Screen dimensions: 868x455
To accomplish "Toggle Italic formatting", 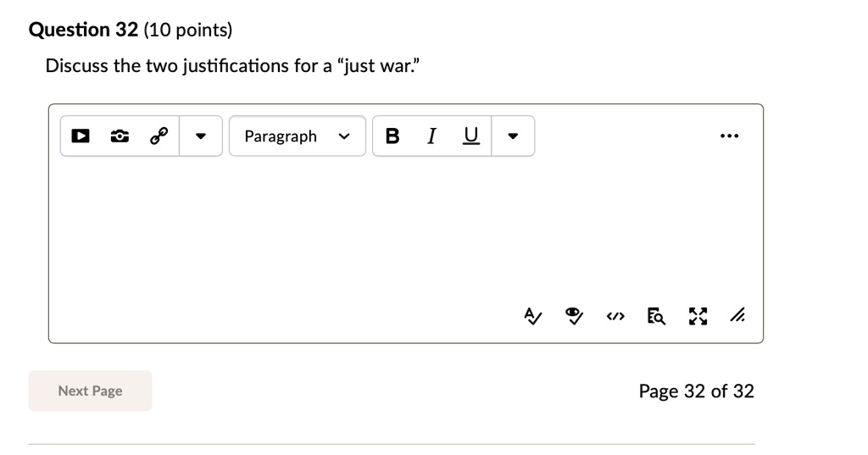I will [x=431, y=136].
